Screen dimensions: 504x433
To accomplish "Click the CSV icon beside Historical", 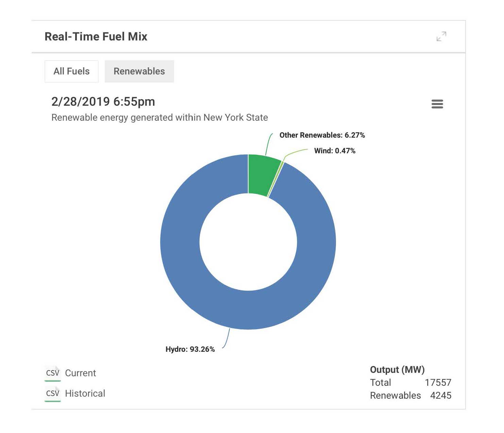I will [53, 394].
